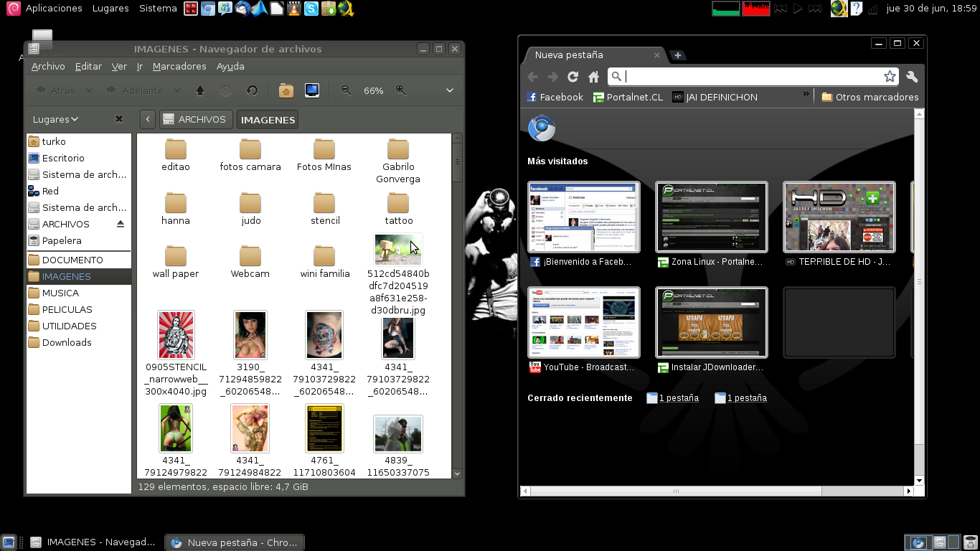Open the YouTube most visited thumbnail

click(584, 323)
